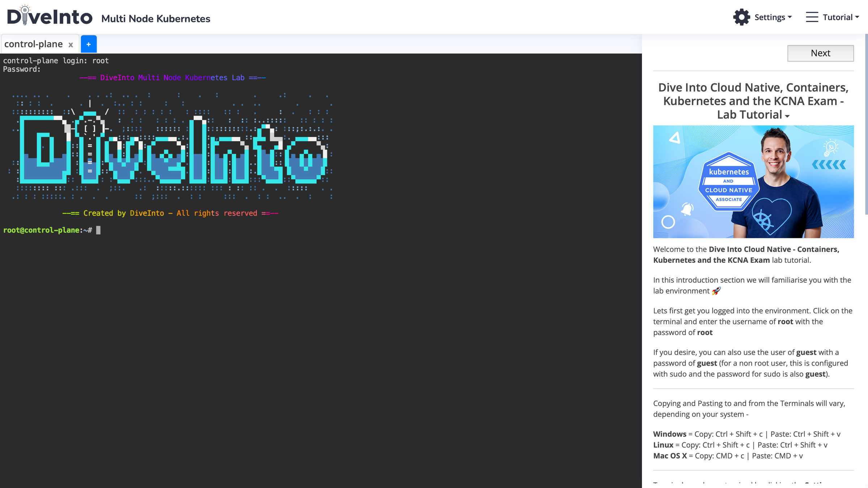This screenshot has width=868, height=488.
Task: Open the Settings dropdown menu
Action: click(x=773, y=17)
